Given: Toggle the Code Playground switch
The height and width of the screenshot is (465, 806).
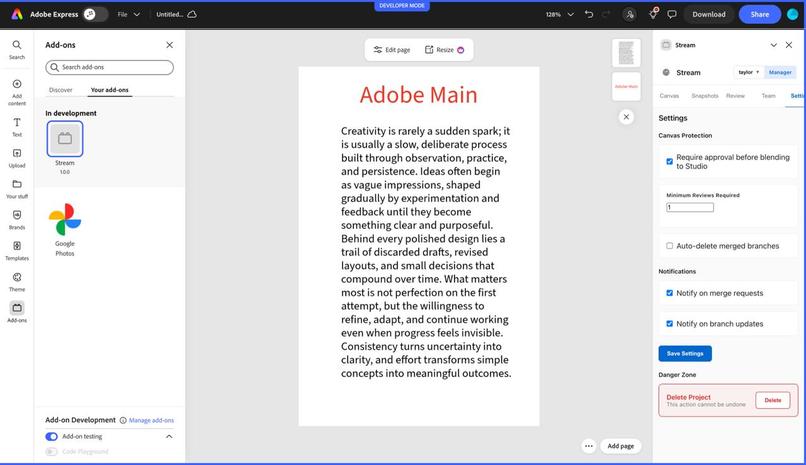Looking at the screenshot, I should click(51, 452).
